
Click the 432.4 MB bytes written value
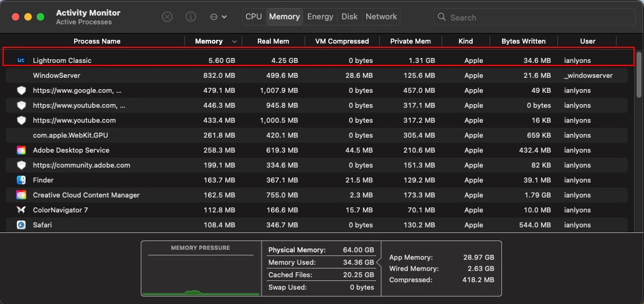(x=535, y=150)
